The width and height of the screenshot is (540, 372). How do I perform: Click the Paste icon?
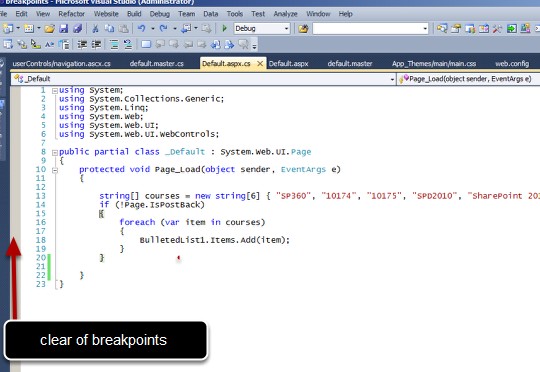124,28
